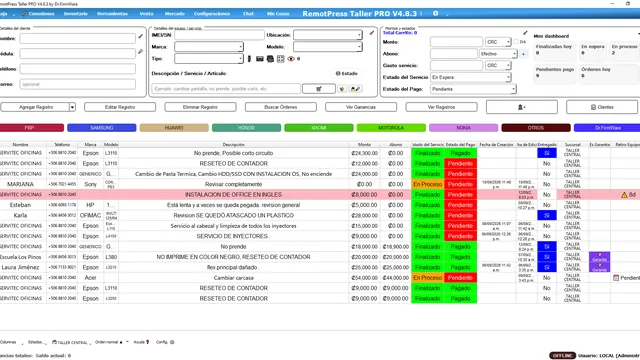Select the blue SAMSUNG brand bar

[102, 128]
